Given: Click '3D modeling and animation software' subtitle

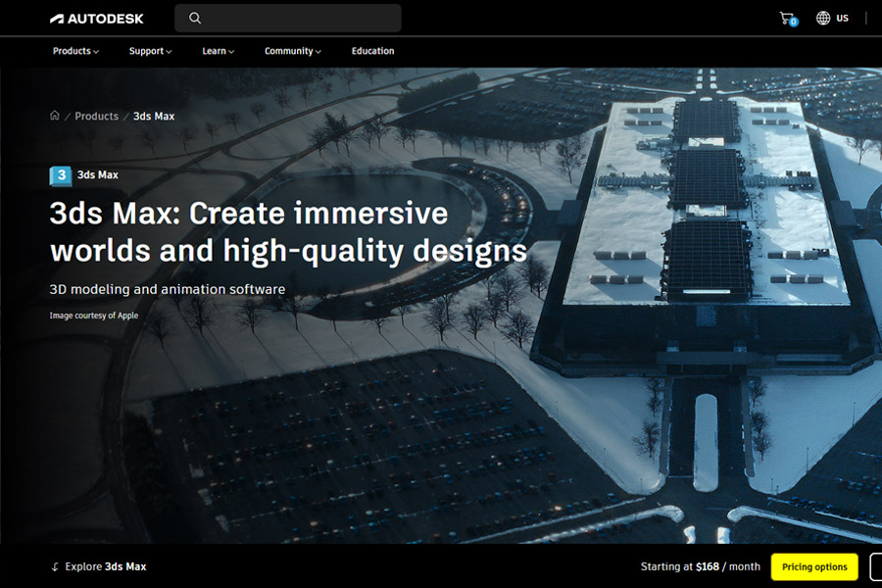Looking at the screenshot, I should tap(167, 289).
